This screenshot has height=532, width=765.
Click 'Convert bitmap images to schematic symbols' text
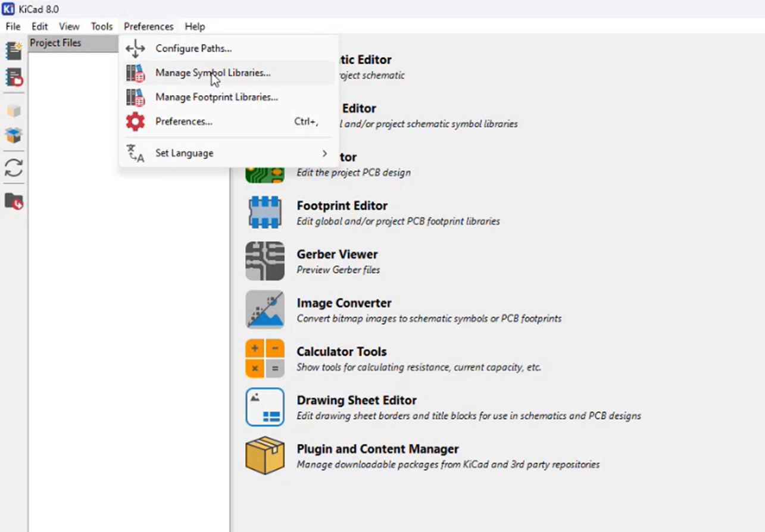(393, 318)
